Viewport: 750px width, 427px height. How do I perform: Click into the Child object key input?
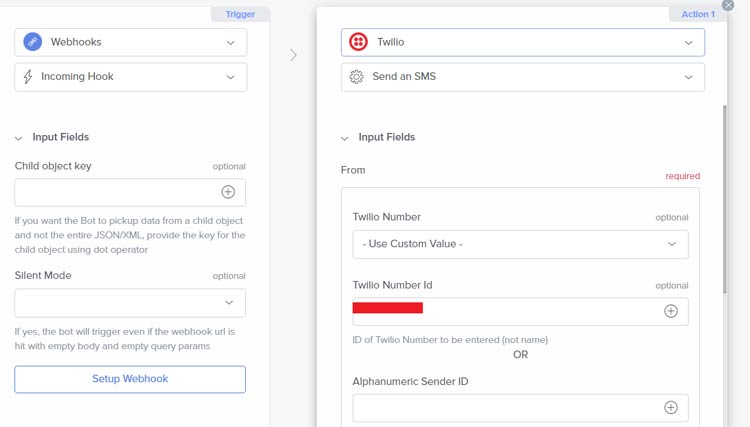coord(130,192)
